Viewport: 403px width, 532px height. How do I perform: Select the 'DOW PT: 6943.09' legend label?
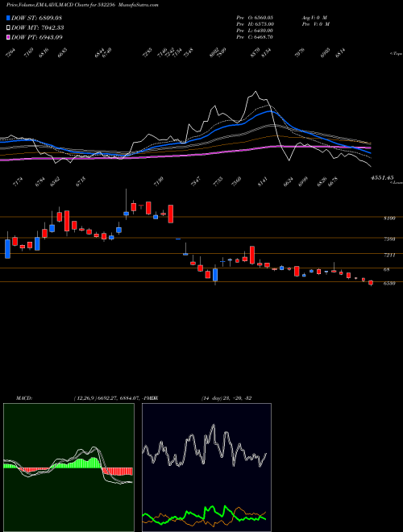tap(37, 37)
